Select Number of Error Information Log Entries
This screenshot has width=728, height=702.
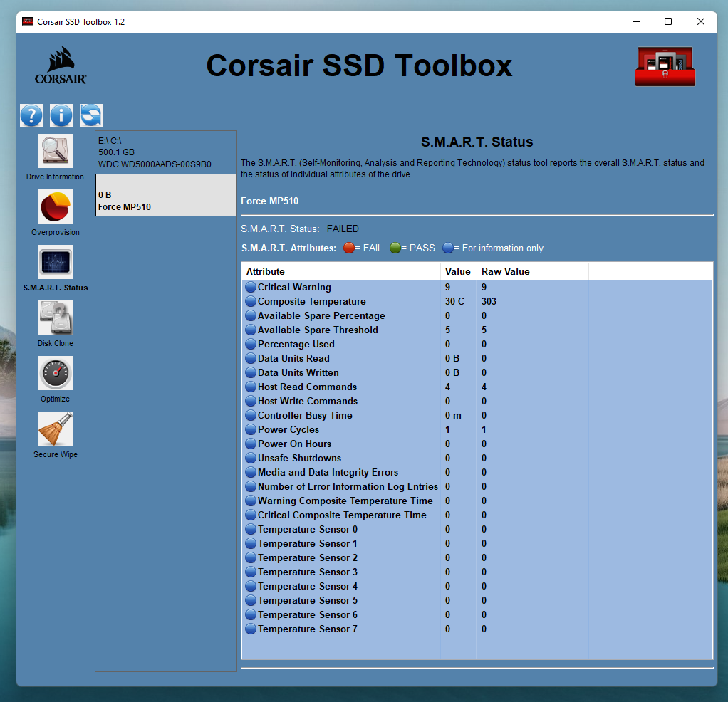[477, 487]
